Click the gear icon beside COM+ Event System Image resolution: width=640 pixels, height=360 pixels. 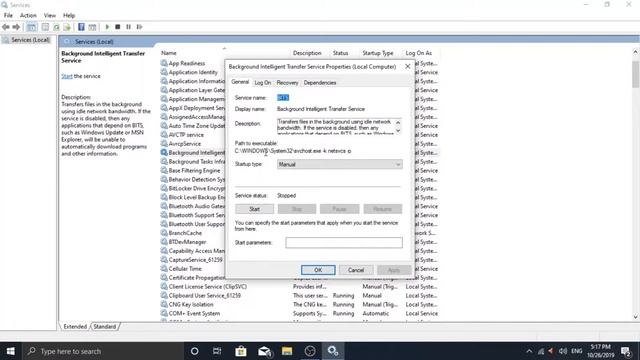click(164, 313)
